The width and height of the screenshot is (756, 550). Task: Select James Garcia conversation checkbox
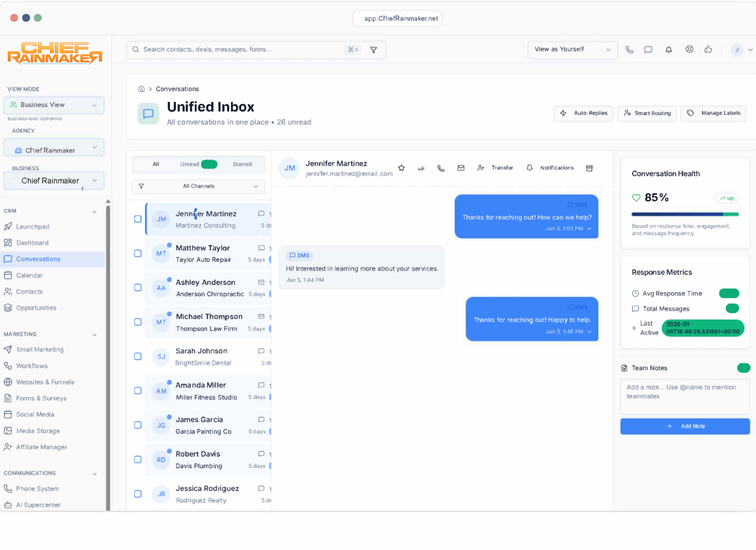click(137, 425)
